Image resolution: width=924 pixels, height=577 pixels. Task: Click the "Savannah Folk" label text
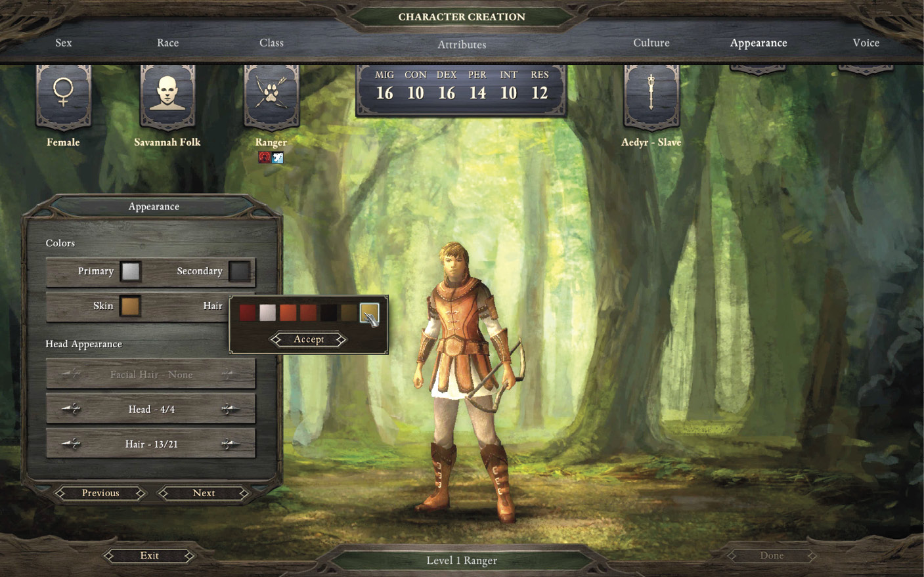pyautogui.click(x=167, y=142)
